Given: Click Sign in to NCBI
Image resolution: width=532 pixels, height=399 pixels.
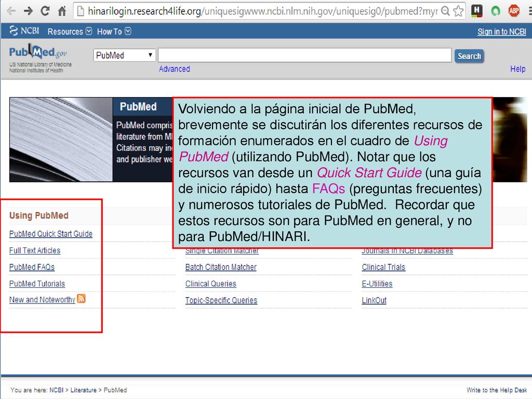Looking at the screenshot, I should (501, 32).
